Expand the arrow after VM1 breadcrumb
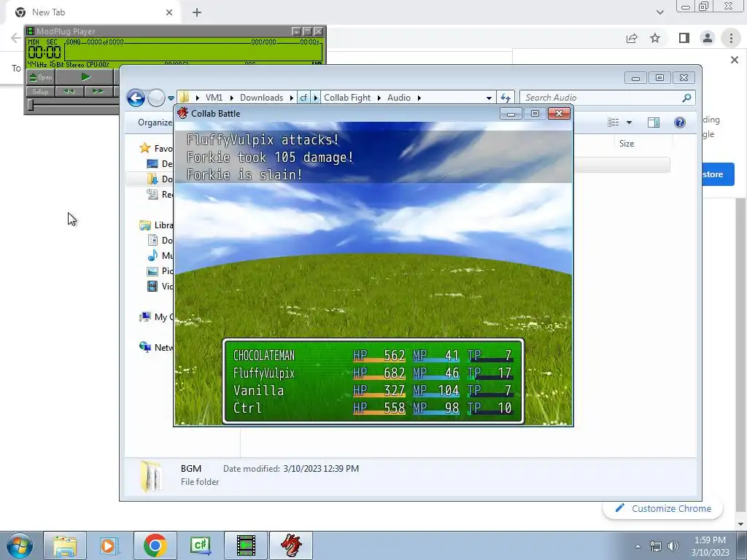 [231, 98]
